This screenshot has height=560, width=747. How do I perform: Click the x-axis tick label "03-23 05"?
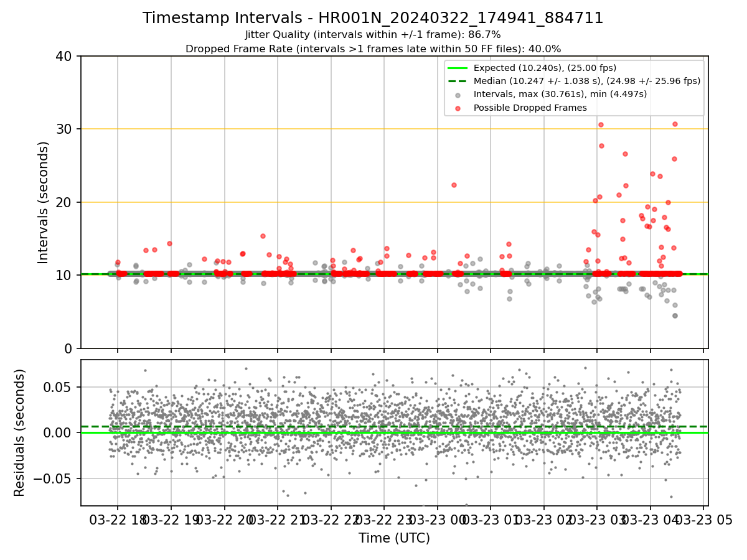point(703,520)
